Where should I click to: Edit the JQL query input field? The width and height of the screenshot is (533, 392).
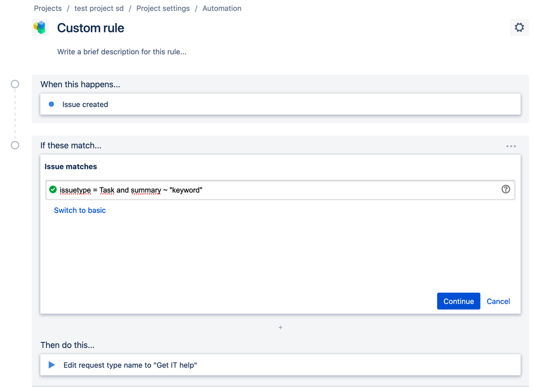pos(280,190)
